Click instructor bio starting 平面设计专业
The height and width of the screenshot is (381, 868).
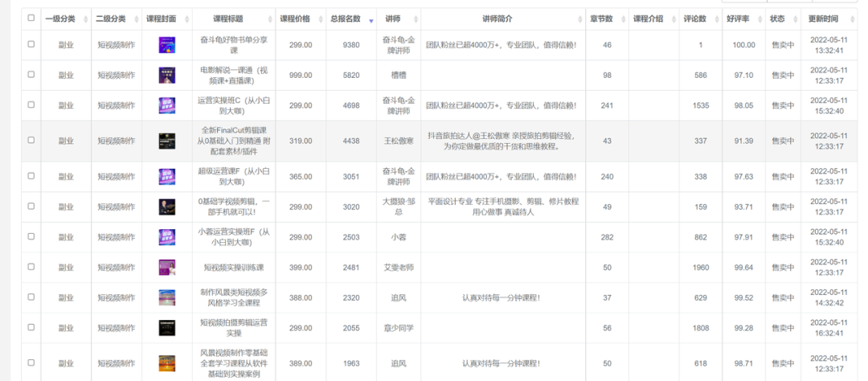pos(503,207)
